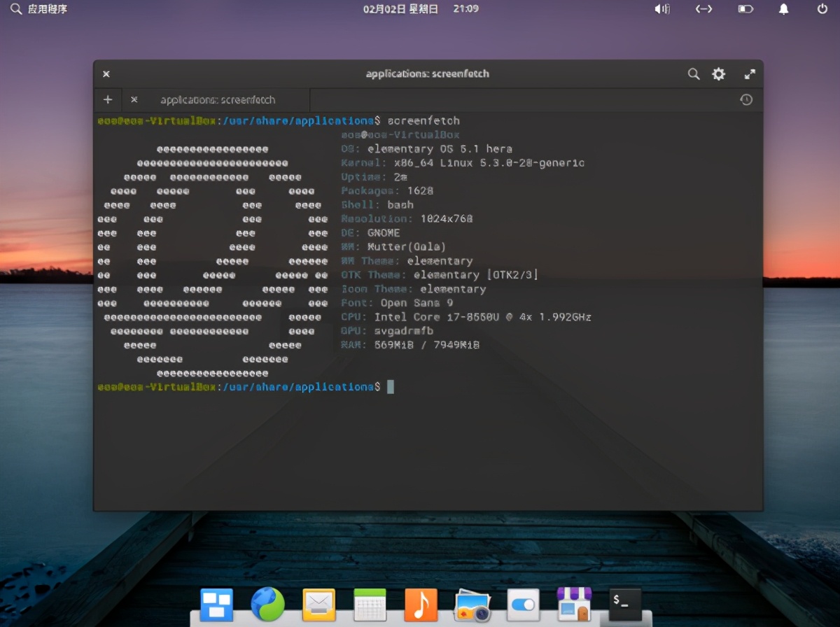Close the applications: screenfetch tab

(x=134, y=99)
